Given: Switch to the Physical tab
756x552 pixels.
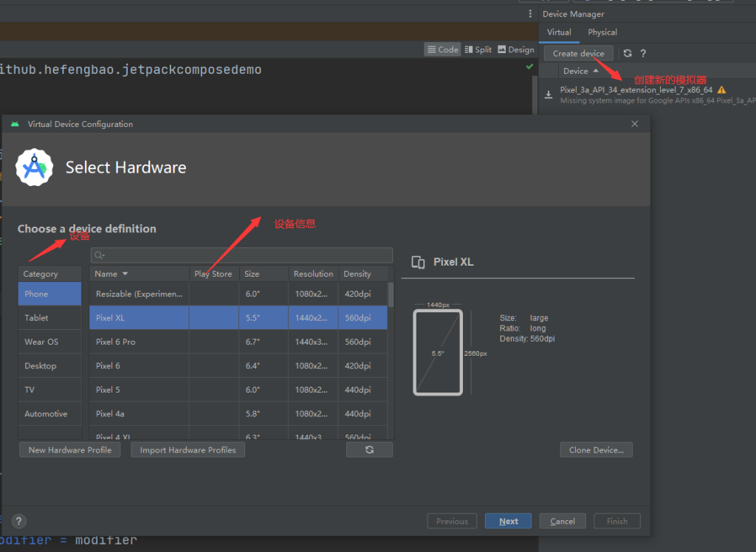Looking at the screenshot, I should 602,32.
